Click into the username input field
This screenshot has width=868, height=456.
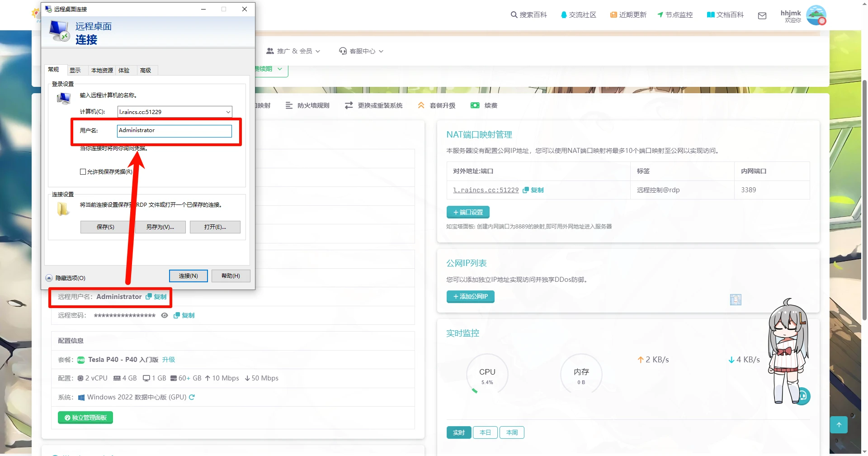point(174,131)
